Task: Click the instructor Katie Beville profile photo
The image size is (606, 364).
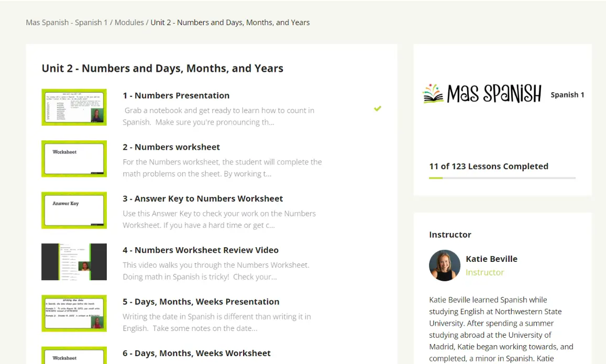Action: [444, 265]
